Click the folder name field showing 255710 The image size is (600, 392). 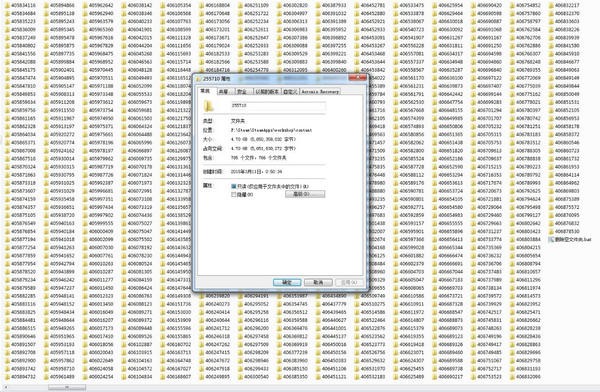278,105
